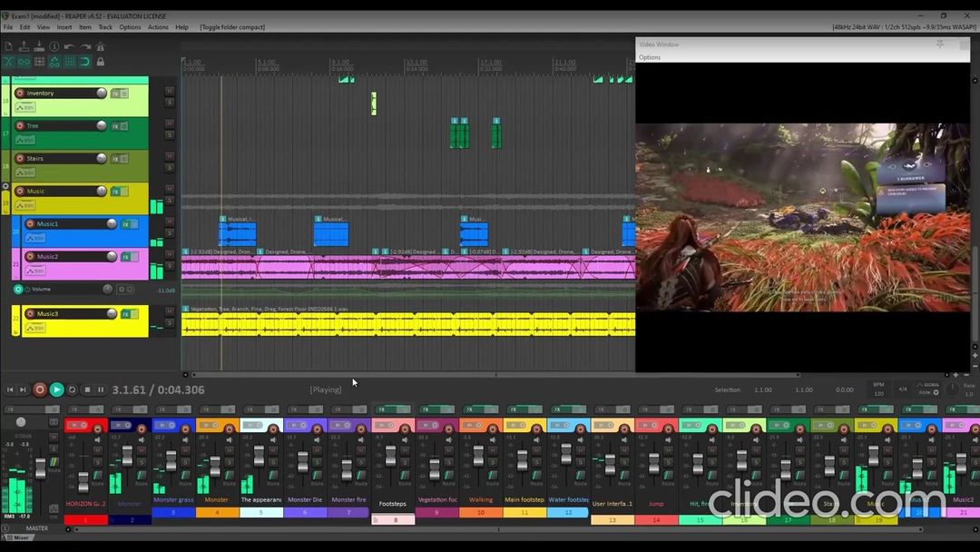Open the Track menu
980x552 pixels.
[x=105, y=27]
